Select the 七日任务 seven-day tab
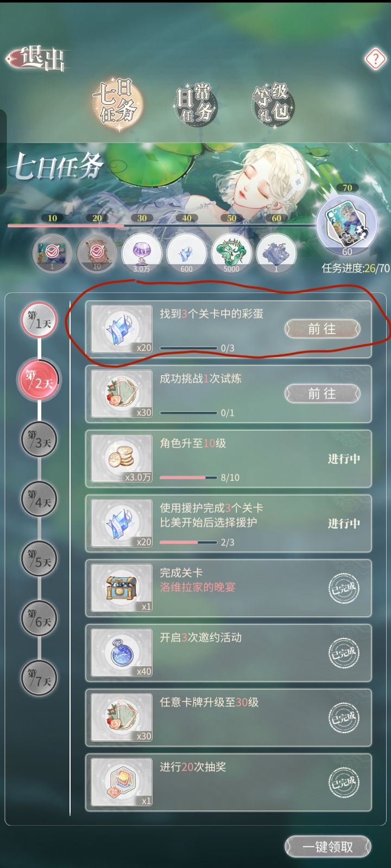The image size is (391, 868). (116, 103)
